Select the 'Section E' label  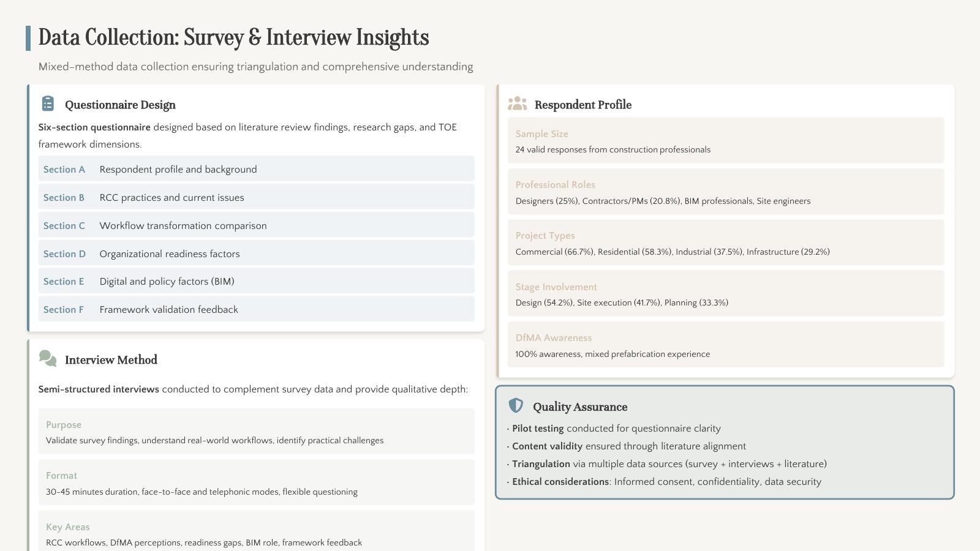[64, 282]
